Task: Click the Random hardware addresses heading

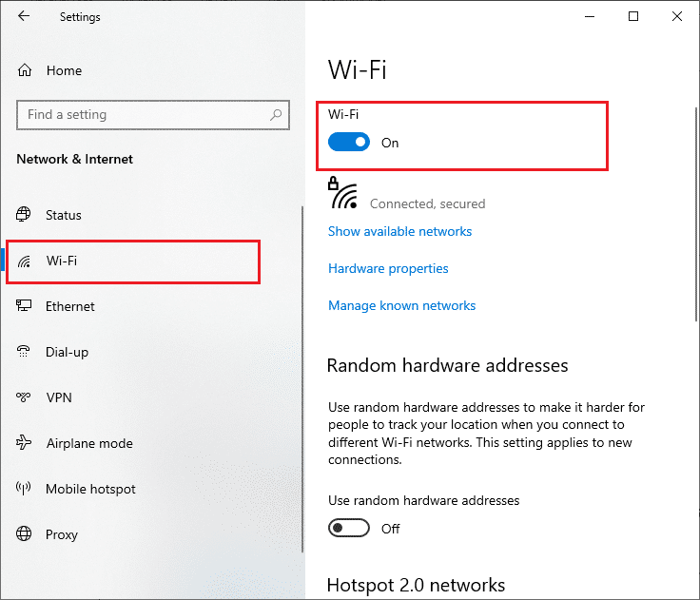Action: pyautogui.click(x=447, y=366)
